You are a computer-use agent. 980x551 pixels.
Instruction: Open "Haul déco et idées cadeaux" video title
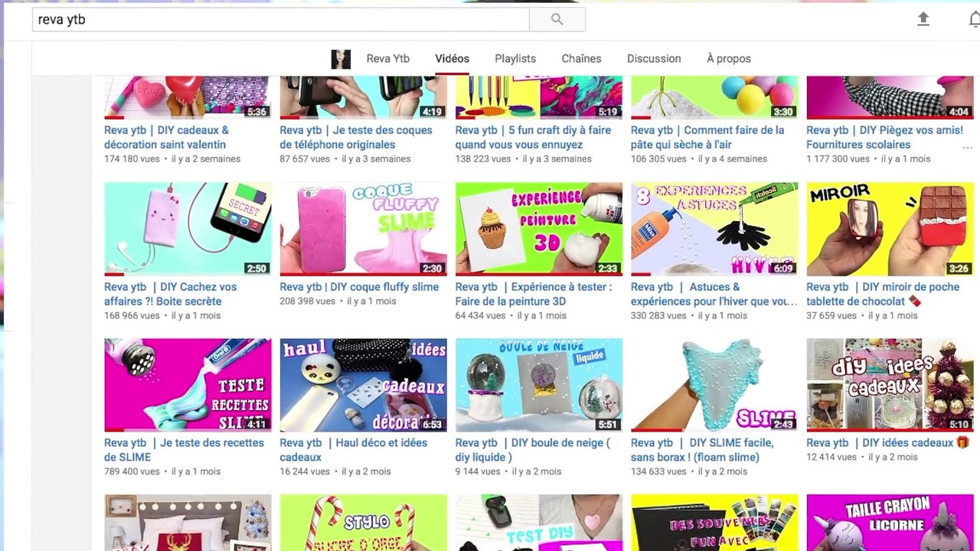click(353, 450)
